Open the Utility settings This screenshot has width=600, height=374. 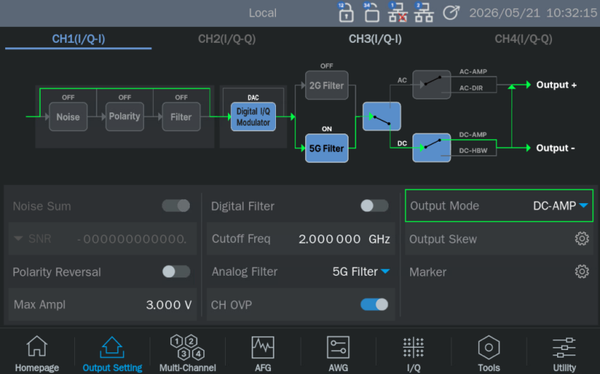tap(564, 353)
